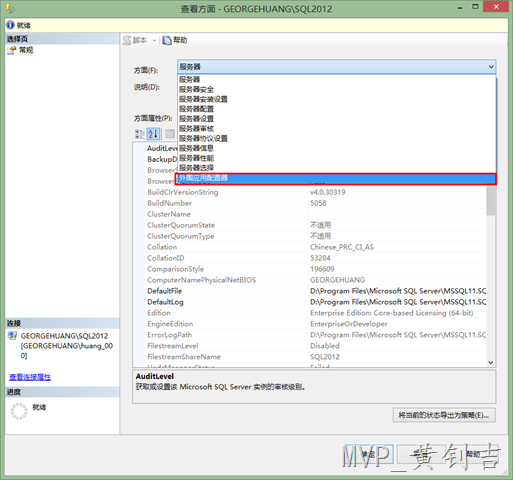Click the Property Pages icon

(x=170, y=134)
